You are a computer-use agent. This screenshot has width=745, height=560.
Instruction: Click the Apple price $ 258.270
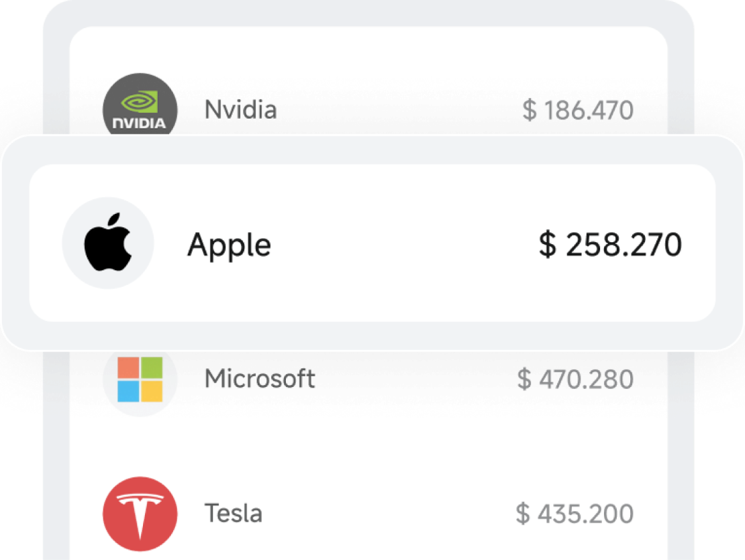610,245
